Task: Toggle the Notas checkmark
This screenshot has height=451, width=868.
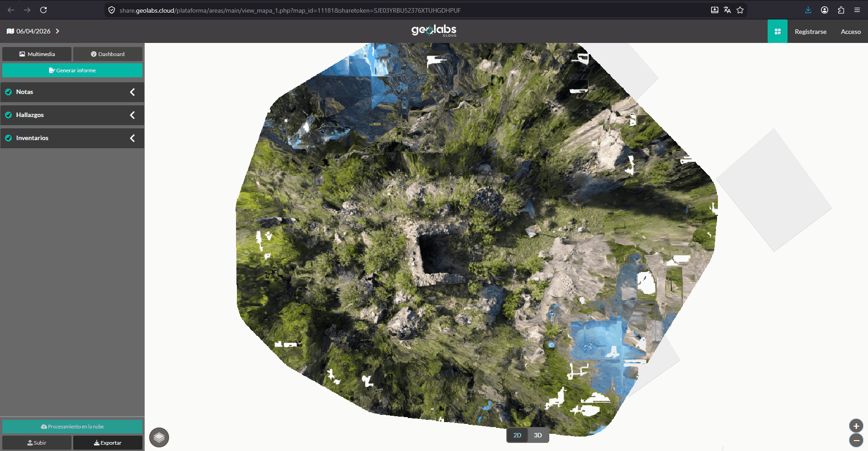Action: 8,92
